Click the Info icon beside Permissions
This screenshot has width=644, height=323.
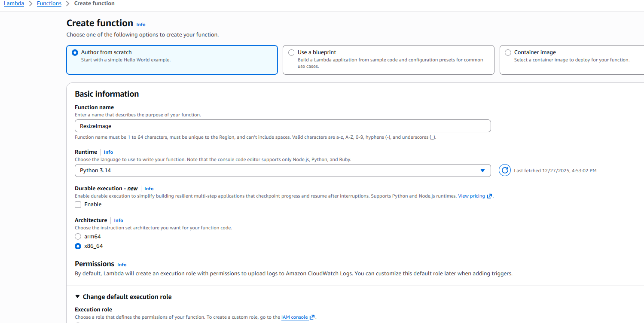coord(122,265)
